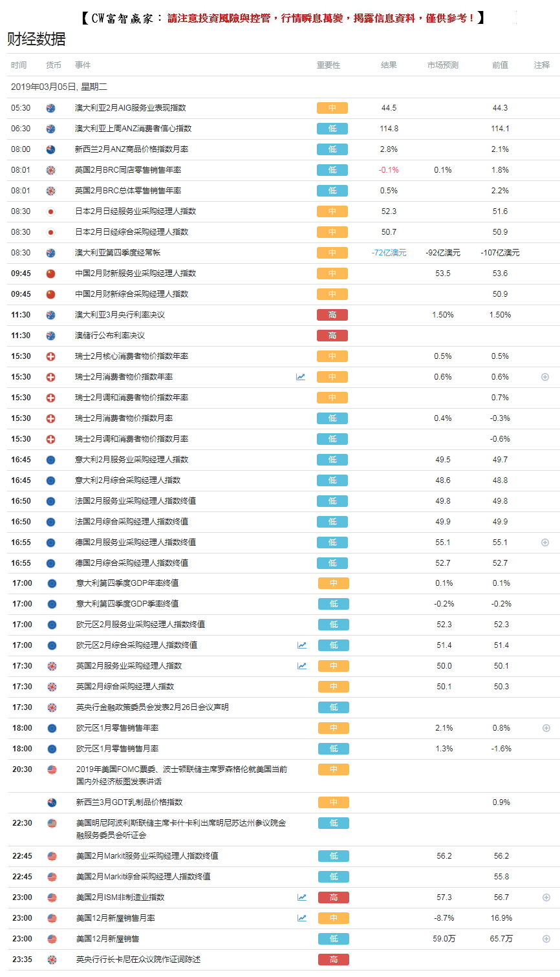Viewport: 560px width, 977px height.
Task: Click 高 importance badge for 英央行行长卡尼 row
Action: [x=334, y=960]
